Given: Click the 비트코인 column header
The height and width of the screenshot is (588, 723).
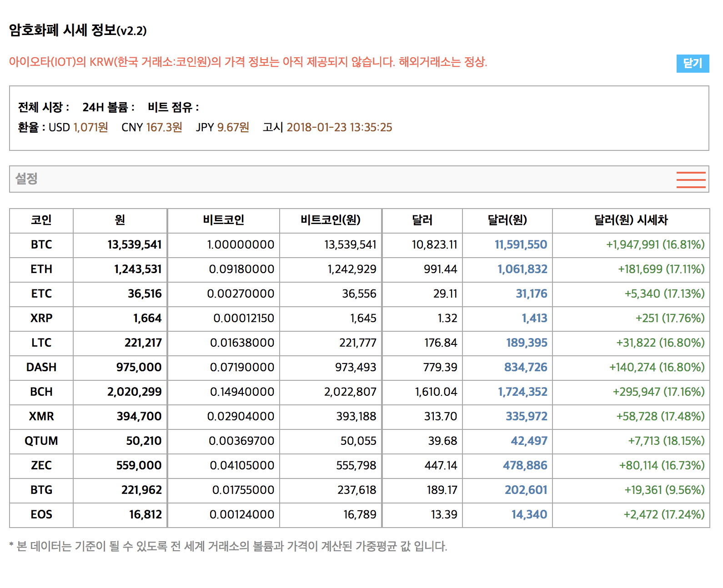Looking at the screenshot, I should pos(224,220).
